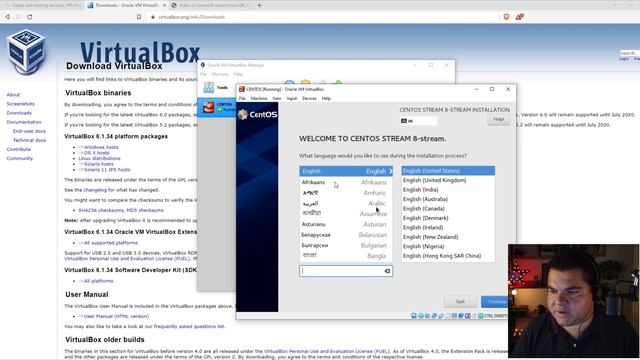Select the CentOS VM icon in Manager list
The width and height of the screenshot is (640, 360).
pos(209,107)
